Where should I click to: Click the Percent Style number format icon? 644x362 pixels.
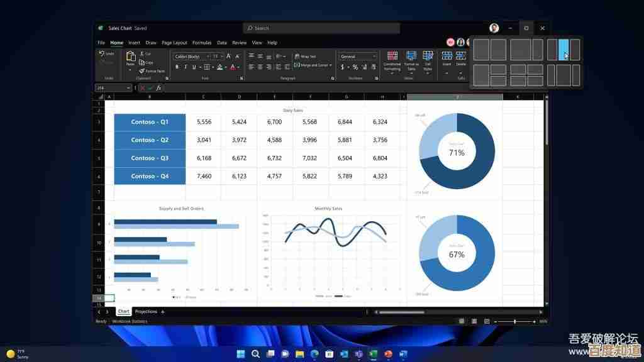[x=355, y=67]
